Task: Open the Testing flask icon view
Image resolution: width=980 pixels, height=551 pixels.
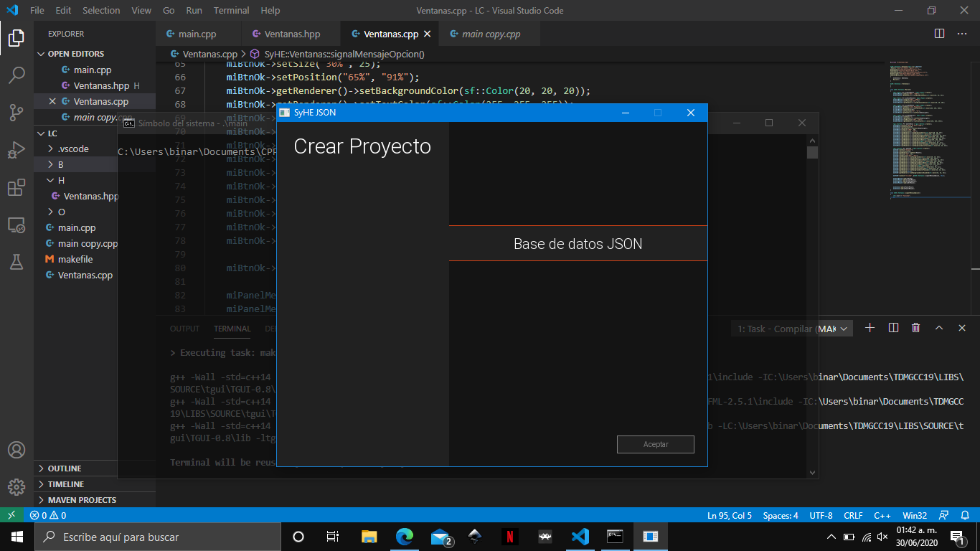Action: (17, 263)
